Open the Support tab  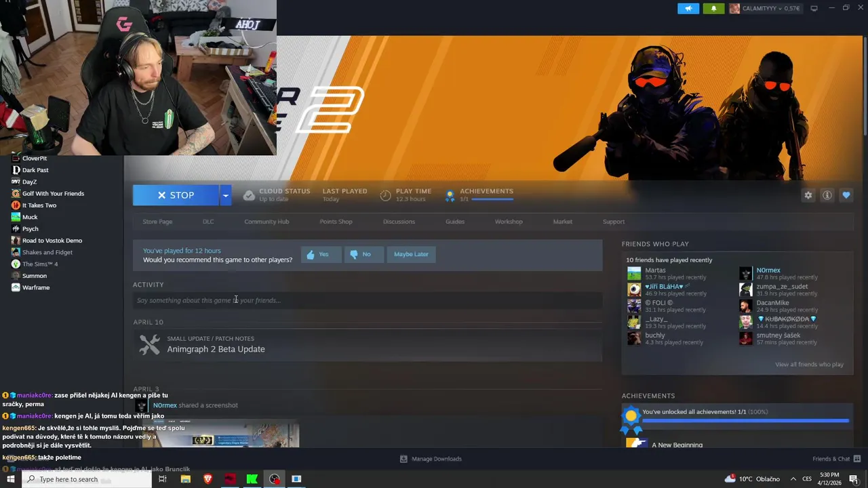tap(614, 222)
